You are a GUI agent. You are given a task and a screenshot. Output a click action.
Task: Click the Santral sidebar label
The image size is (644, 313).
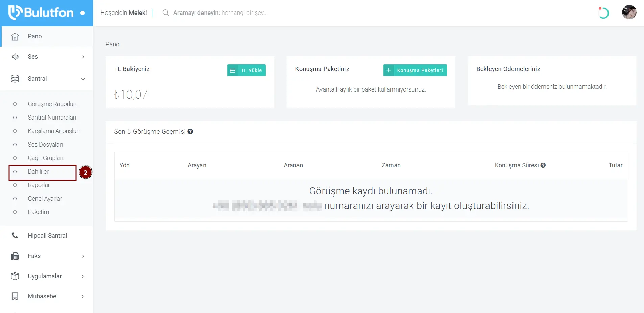coord(37,79)
